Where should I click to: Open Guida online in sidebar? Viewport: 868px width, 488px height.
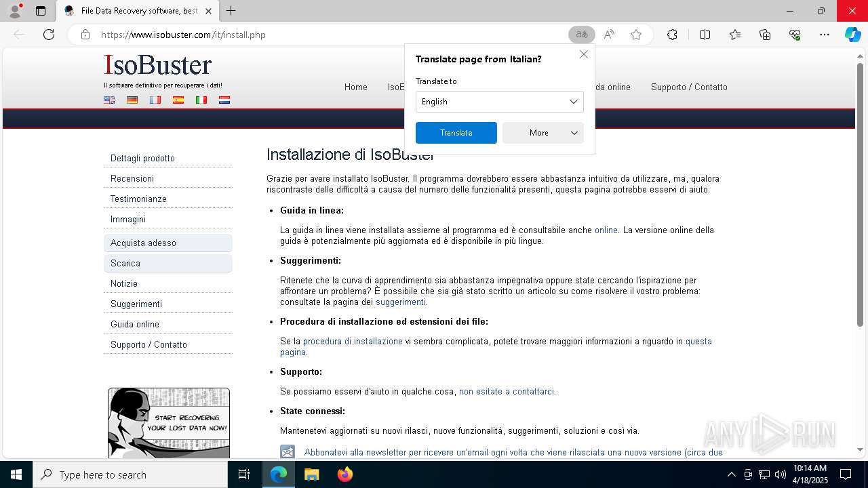click(168, 324)
